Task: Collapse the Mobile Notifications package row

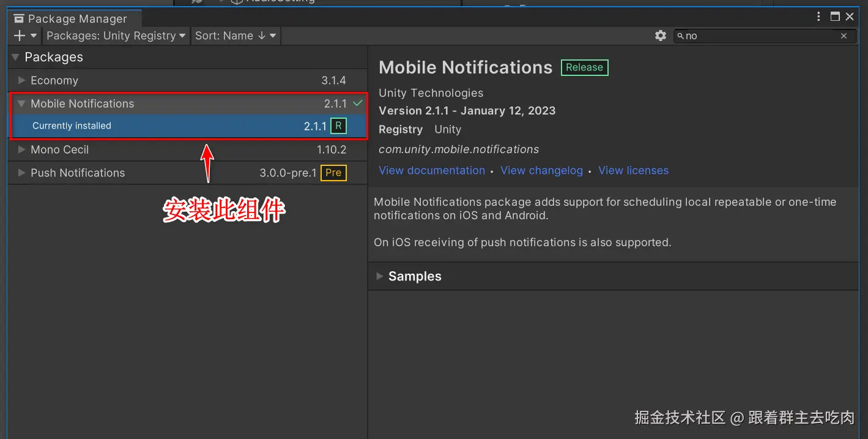Action: coord(21,103)
